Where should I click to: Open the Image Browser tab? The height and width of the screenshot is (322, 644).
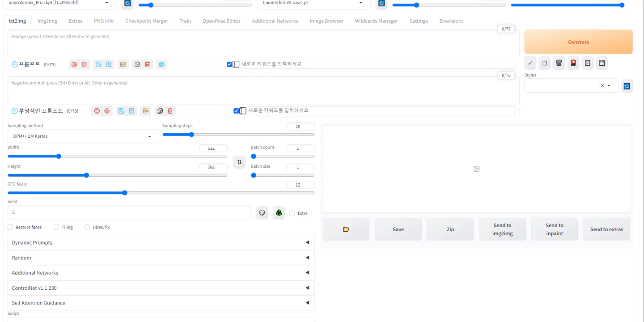click(326, 21)
